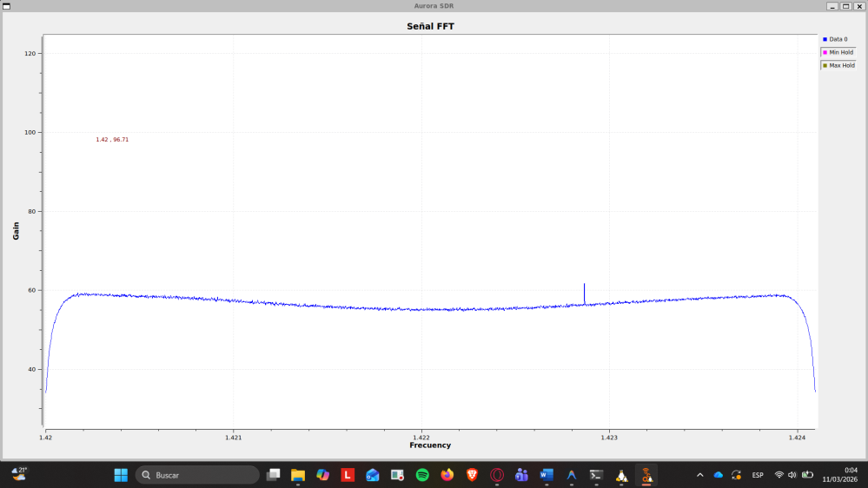Launch Firefox from the taskbar
This screenshot has height=488, width=868.
pos(447,475)
